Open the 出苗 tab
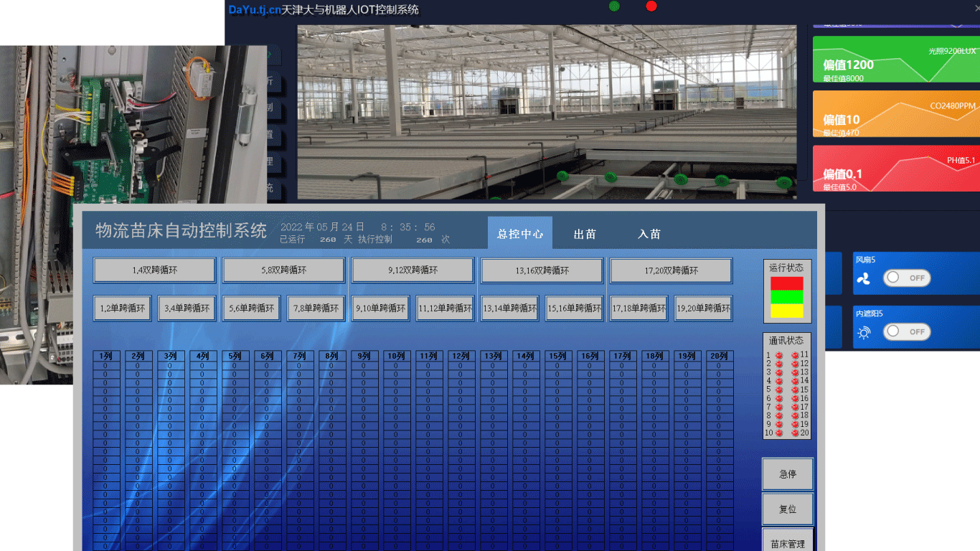This screenshot has height=551, width=980. pyautogui.click(x=585, y=234)
